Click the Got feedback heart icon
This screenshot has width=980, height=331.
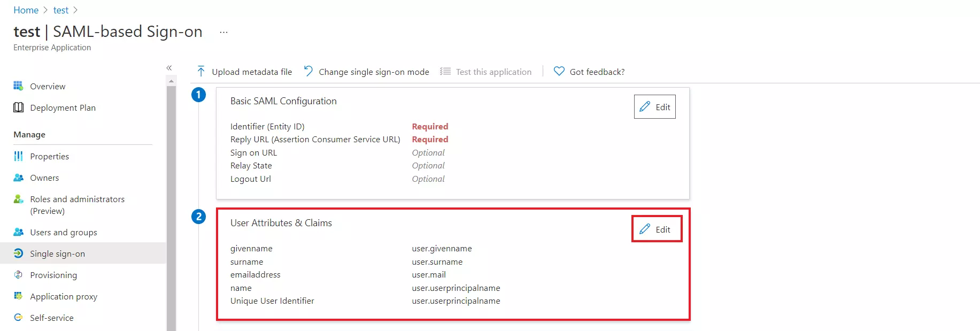(559, 71)
